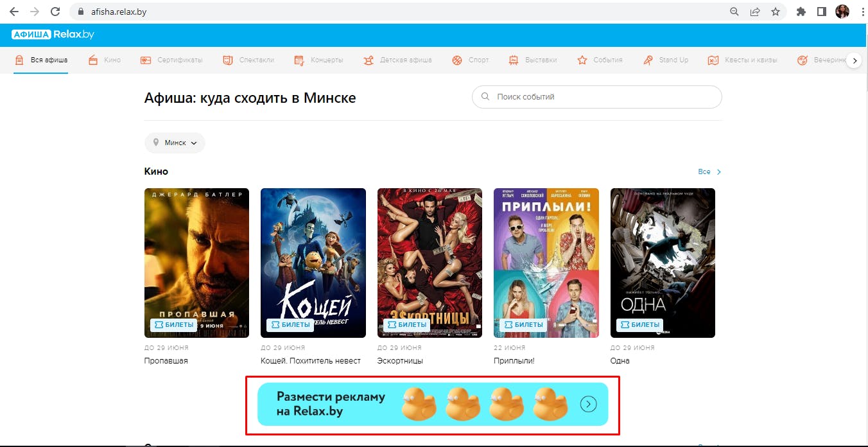
Task: Open the Вечеринки tab
Action: 821,60
